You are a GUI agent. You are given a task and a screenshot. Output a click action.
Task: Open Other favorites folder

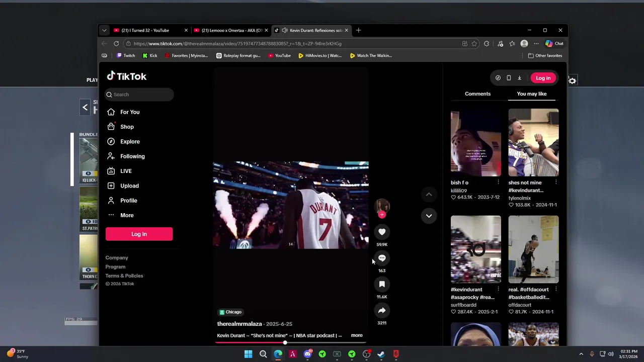(545, 56)
